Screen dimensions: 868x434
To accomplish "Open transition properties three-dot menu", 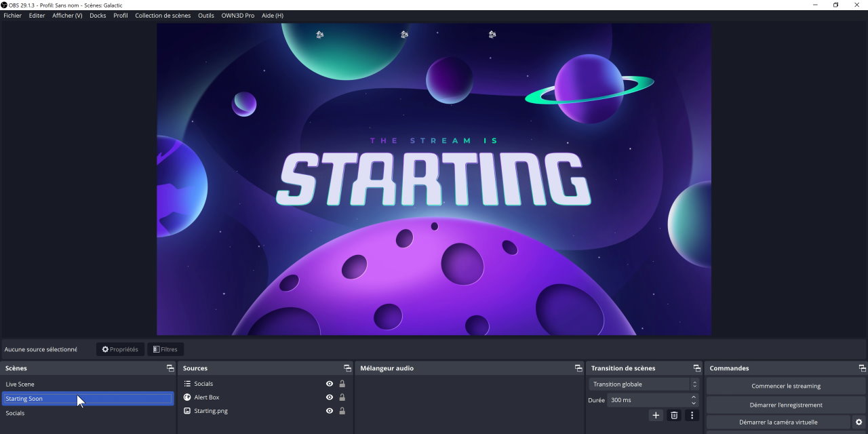I will [692, 416].
